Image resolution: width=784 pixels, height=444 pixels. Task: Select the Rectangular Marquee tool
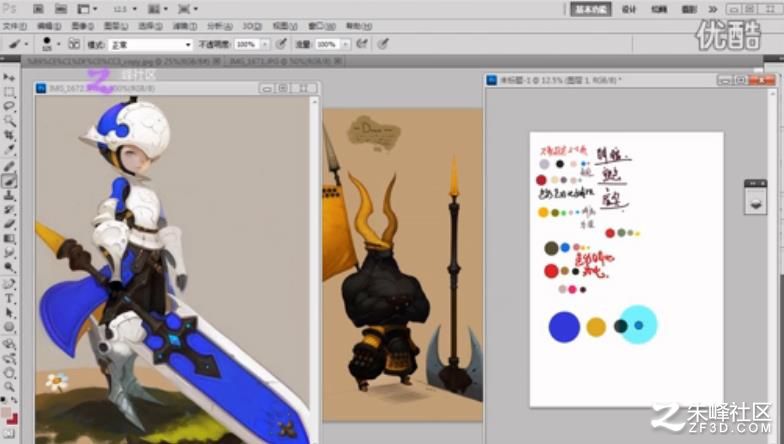[9, 92]
